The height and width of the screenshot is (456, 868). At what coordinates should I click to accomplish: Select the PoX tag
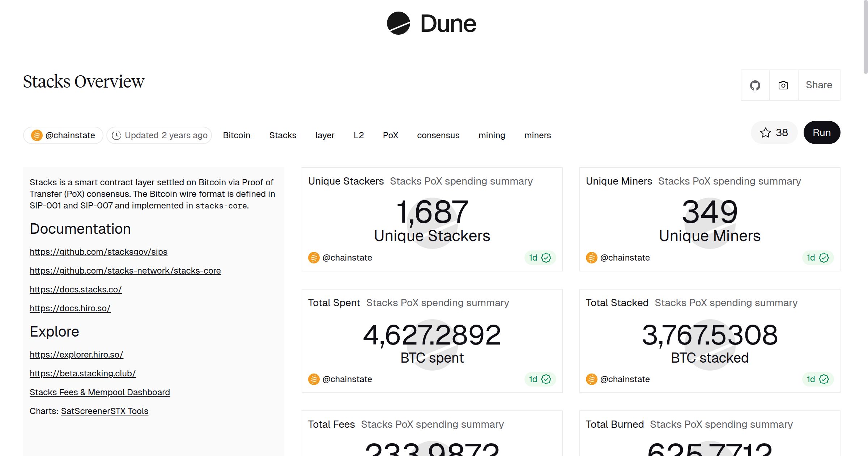[x=390, y=135]
